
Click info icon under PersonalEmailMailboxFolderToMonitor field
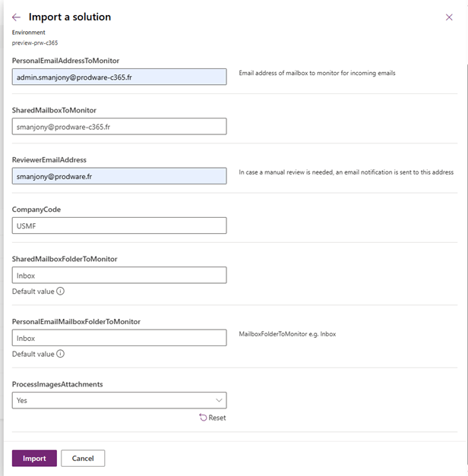61,354
